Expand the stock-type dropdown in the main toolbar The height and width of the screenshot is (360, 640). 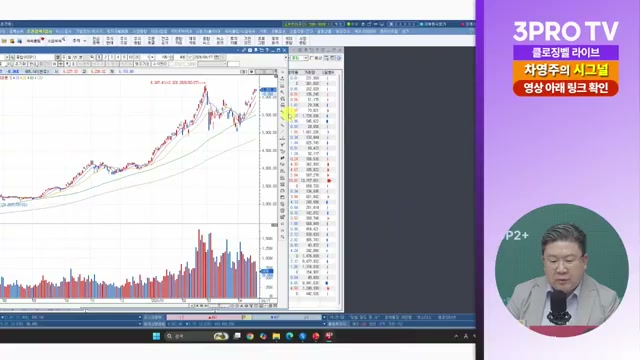(x=85, y=41)
